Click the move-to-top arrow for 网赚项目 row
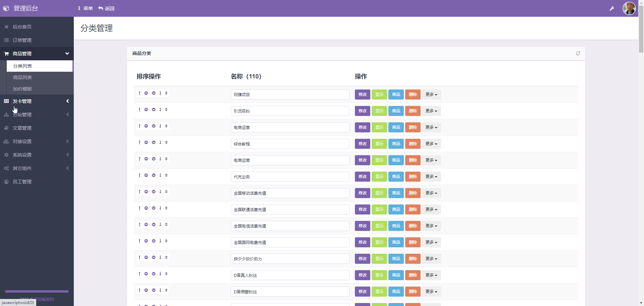 click(x=140, y=93)
